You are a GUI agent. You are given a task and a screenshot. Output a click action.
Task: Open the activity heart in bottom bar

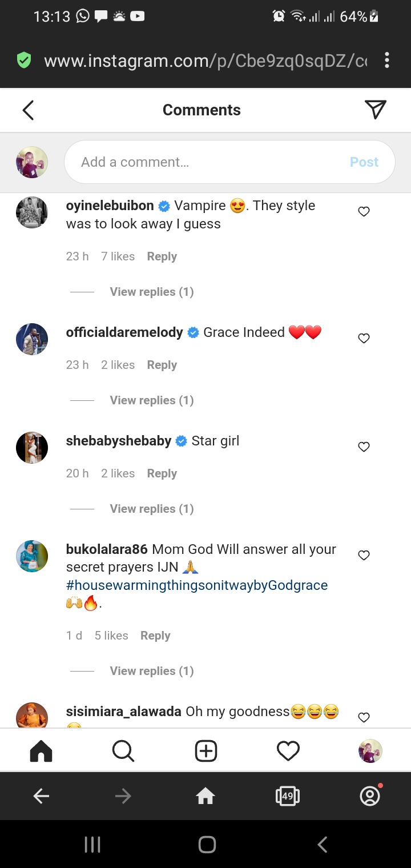[288, 751]
